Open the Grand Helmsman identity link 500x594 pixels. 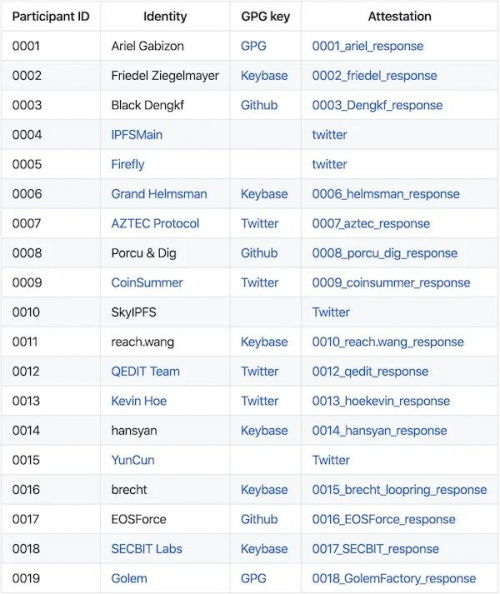tap(159, 194)
